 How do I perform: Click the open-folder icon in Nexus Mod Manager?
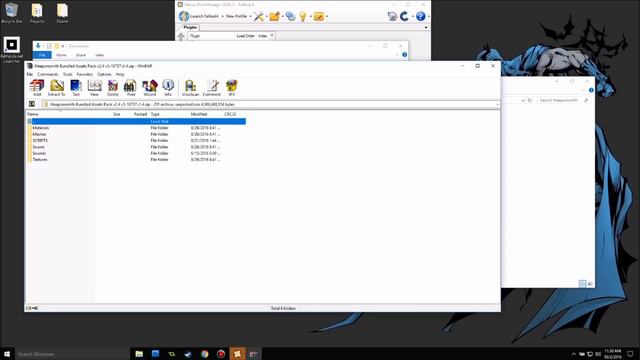click(x=274, y=16)
